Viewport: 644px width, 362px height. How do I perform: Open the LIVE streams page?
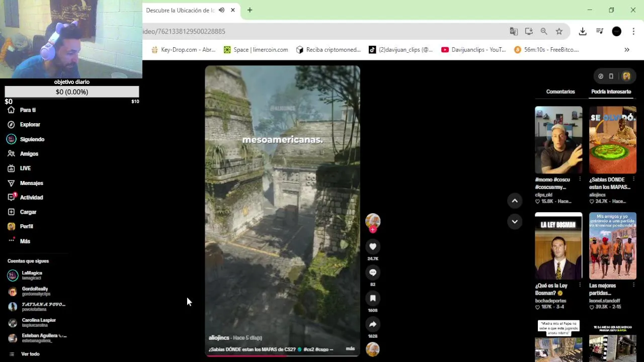pyautogui.click(x=19, y=168)
